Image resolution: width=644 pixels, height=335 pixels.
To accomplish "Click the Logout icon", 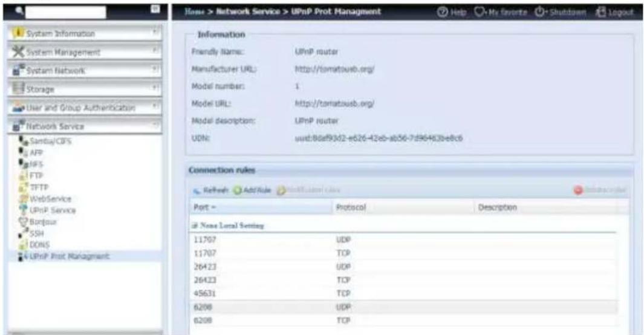I will (601, 12).
